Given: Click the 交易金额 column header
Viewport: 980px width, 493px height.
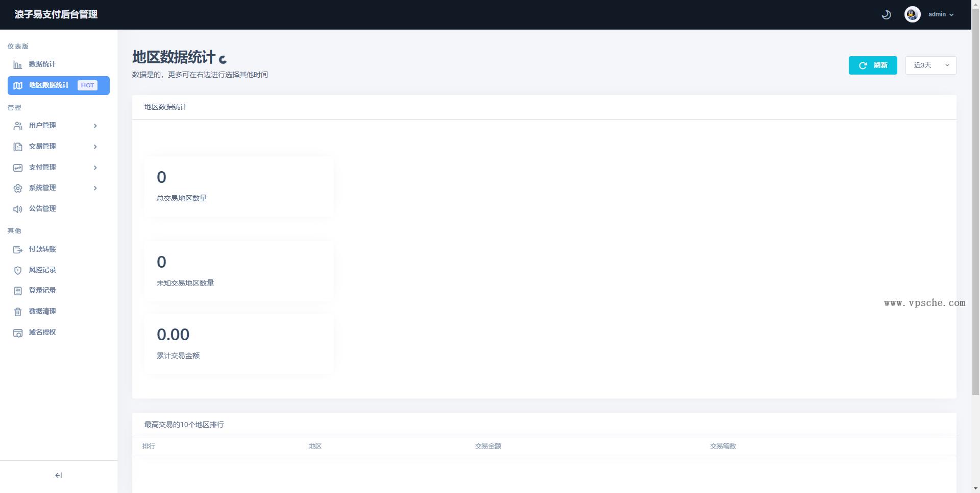Looking at the screenshot, I should tap(488, 447).
